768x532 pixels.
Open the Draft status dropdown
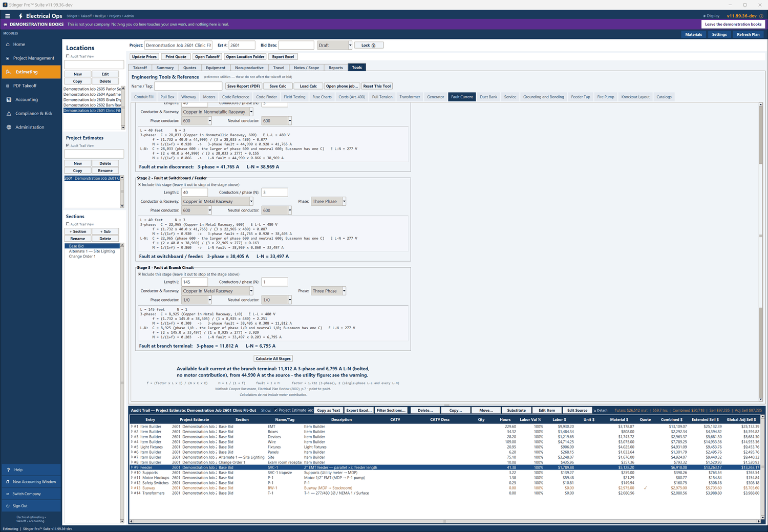click(334, 45)
